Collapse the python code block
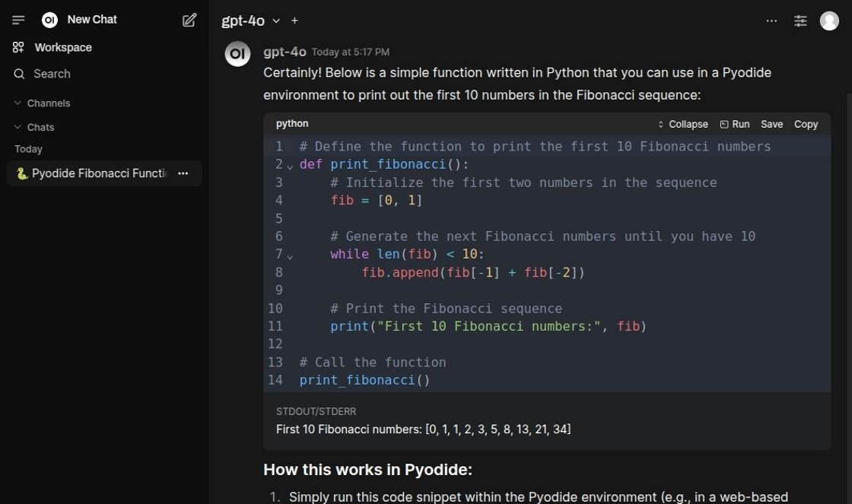The height and width of the screenshot is (504, 852). point(682,124)
